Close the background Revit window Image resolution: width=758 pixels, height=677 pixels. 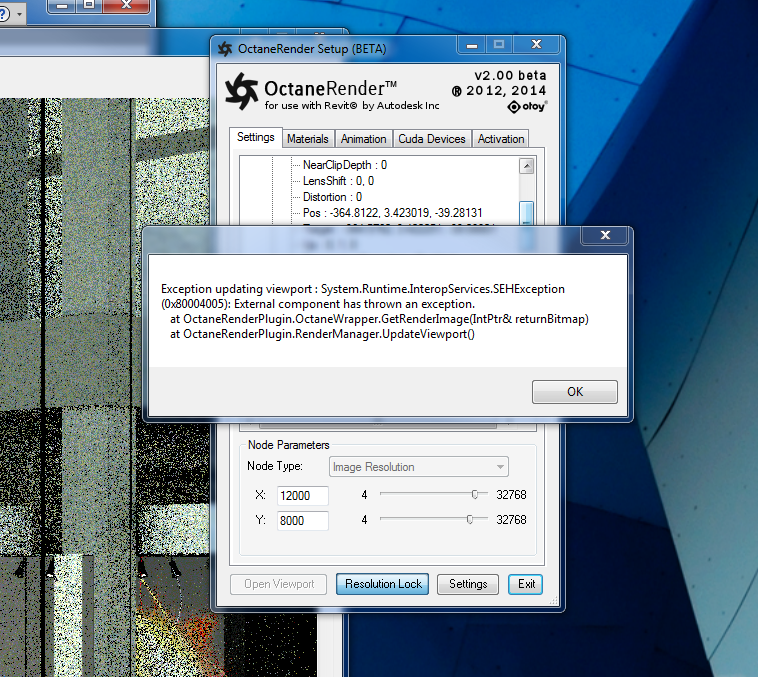(127, 5)
